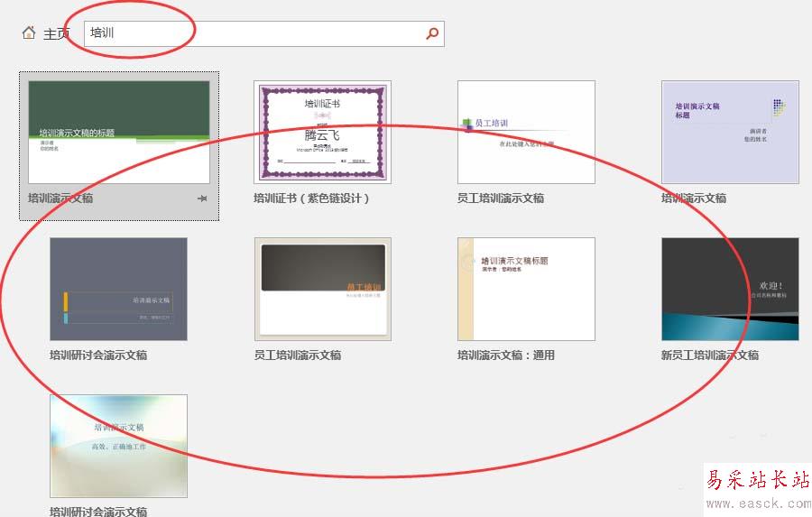The image size is (812, 517).
Task: Focus the search box containing 培训
Action: pos(264,33)
